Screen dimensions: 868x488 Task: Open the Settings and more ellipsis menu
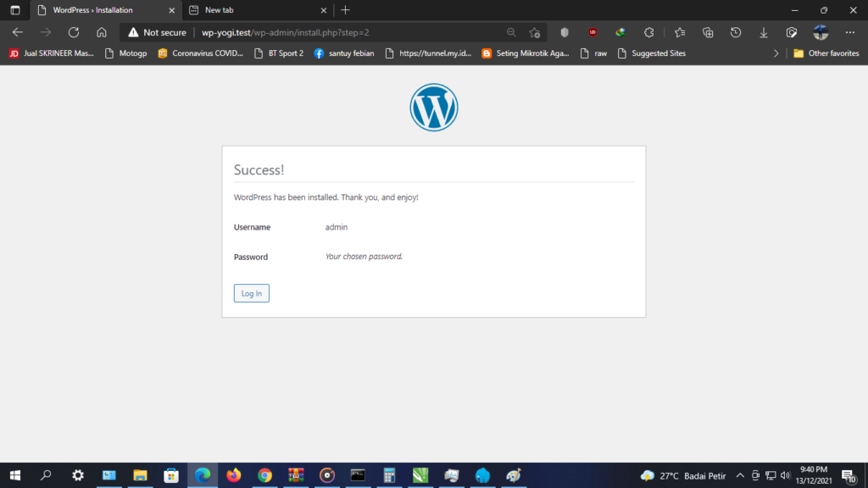tap(849, 32)
